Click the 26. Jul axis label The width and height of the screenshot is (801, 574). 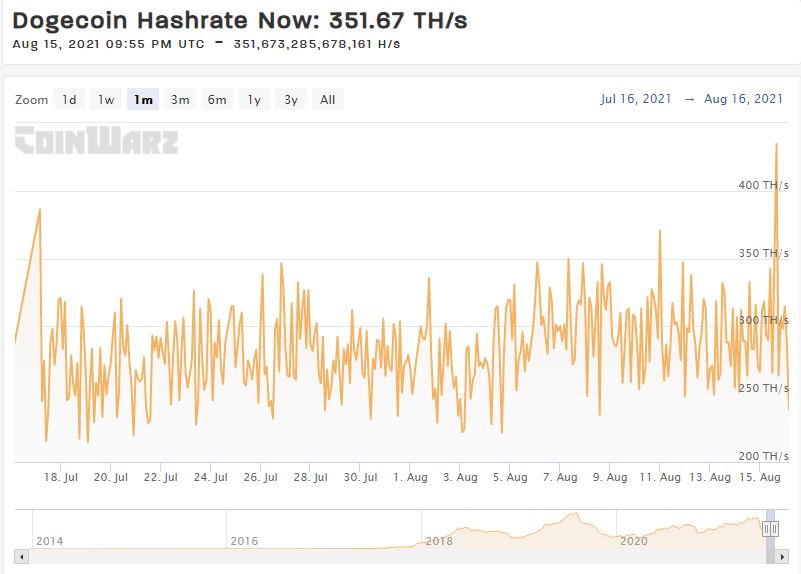(261, 477)
